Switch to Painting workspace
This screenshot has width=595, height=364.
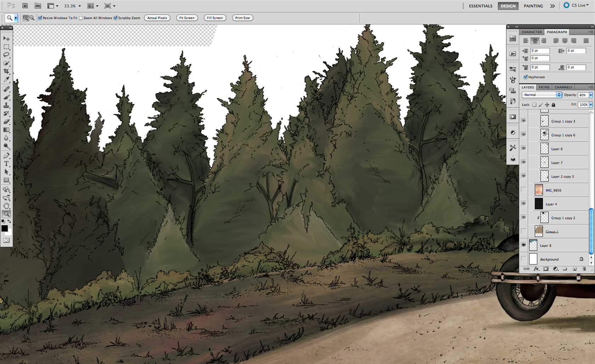coord(533,6)
